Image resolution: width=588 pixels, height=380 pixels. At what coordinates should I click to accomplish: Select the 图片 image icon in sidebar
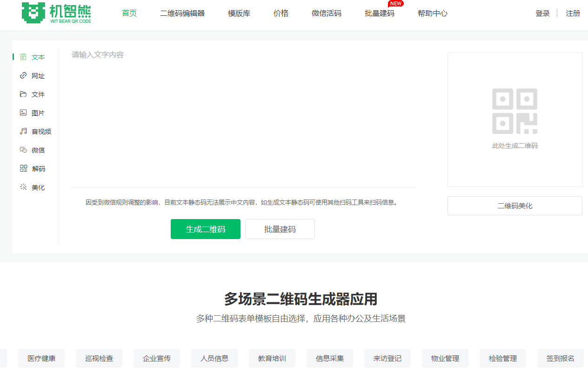23,113
